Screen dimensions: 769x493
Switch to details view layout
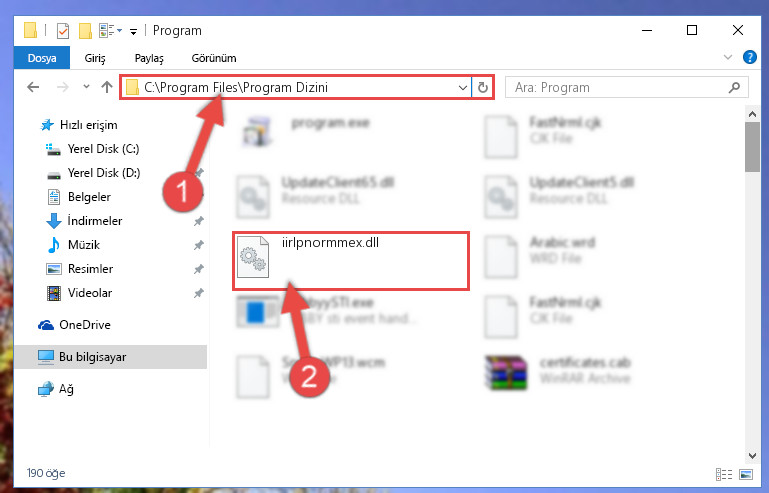[724, 474]
